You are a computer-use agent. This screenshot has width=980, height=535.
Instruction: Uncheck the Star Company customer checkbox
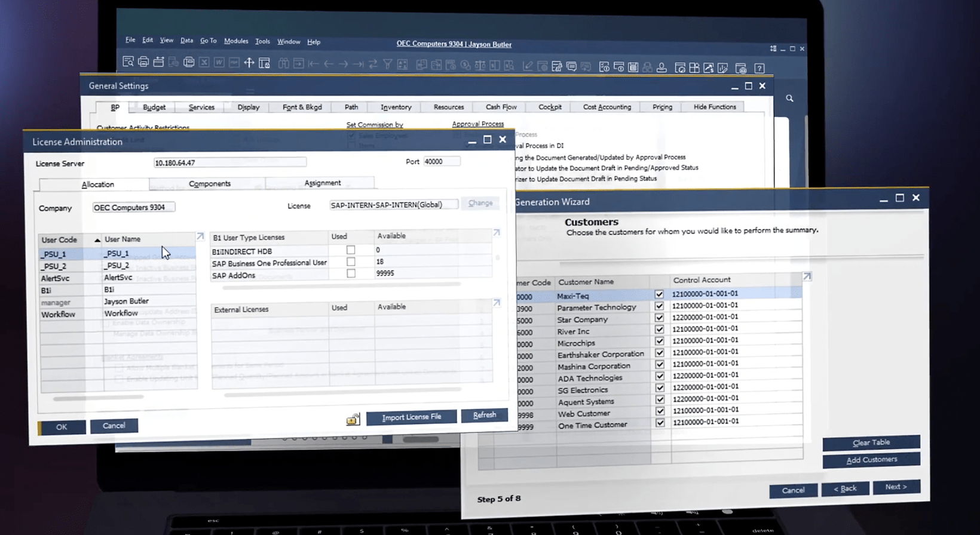click(x=659, y=318)
